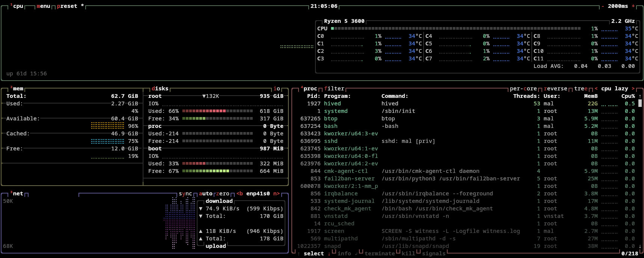Switch to previous network interface with b arrow
644x258 pixels.
coord(240,194)
